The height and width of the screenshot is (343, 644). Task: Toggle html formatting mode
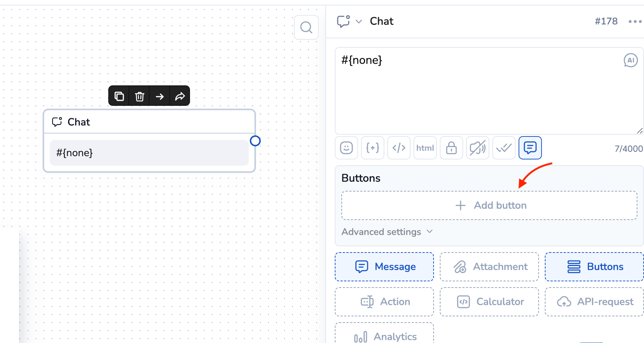[x=425, y=148]
